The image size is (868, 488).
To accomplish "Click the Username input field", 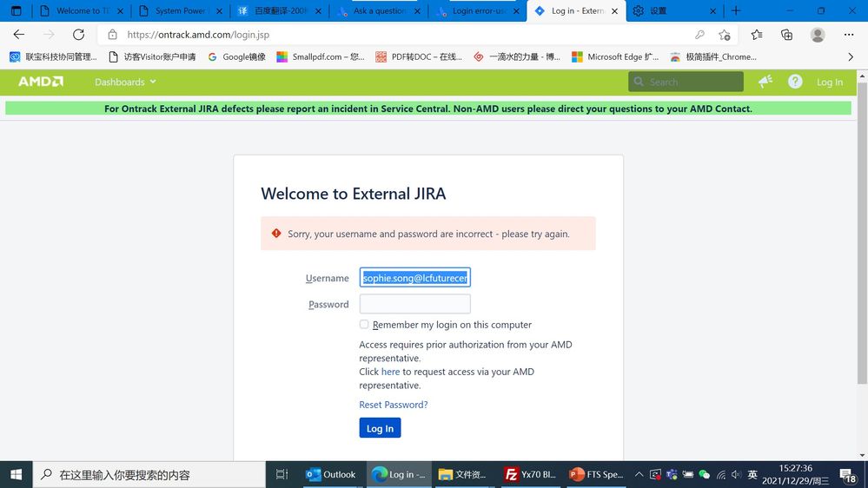I will [x=414, y=277].
